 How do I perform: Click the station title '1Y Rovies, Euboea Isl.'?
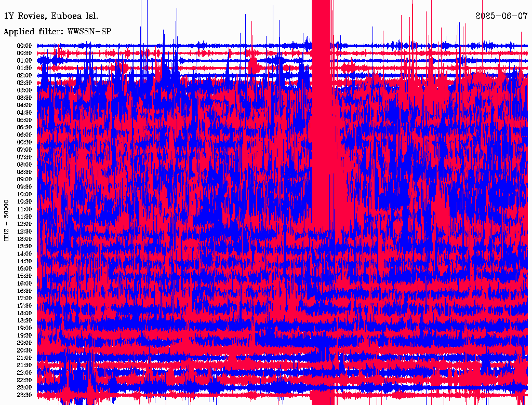point(51,16)
